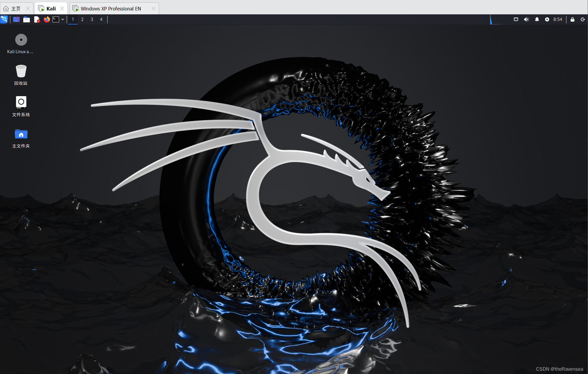Select the 回收站 trash desktop icon
The width and height of the screenshot is (588, 374).
[x=21, y=75]
